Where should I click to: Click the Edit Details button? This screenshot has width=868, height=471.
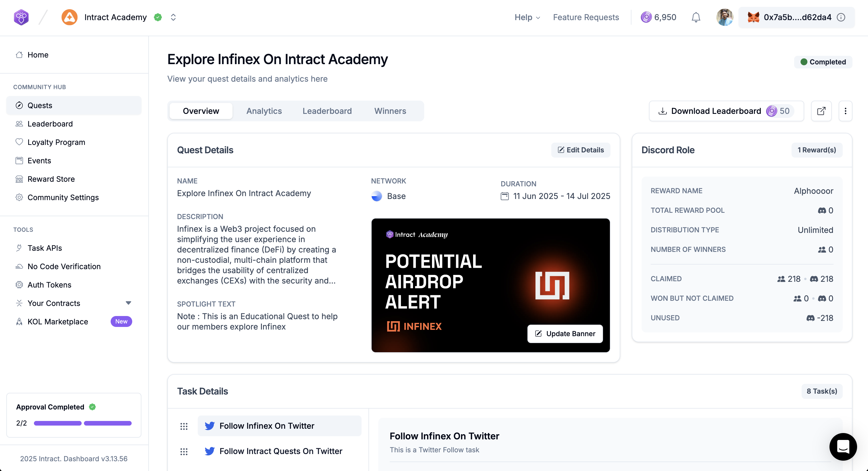pyautogui.click(x=581, y=150)
